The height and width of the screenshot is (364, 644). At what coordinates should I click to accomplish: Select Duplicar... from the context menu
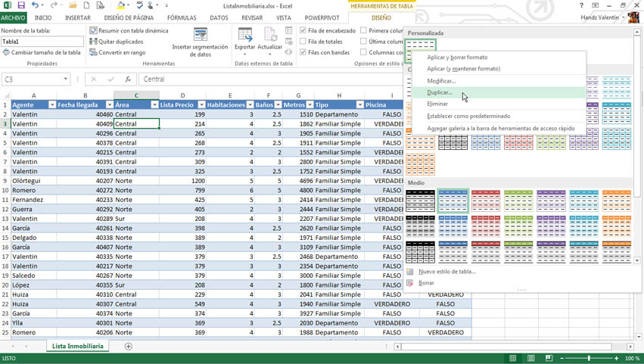pyautogui.click(x=440, y=92)
